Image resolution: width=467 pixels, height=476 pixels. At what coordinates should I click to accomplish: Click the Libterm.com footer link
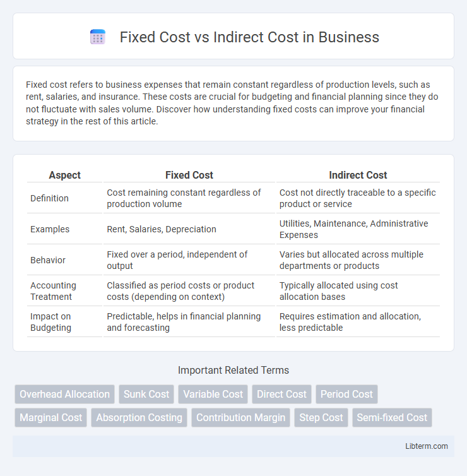[427, 446]
